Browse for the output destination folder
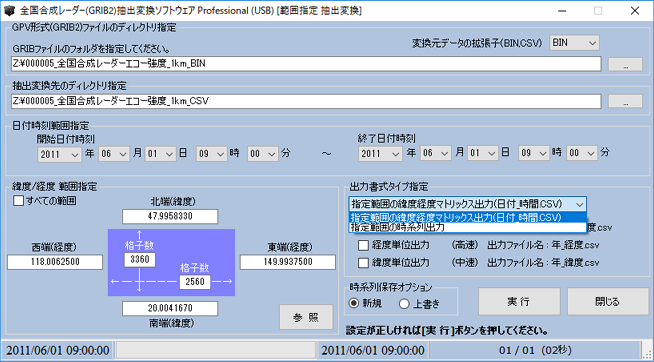Viewport: 654px width, 362px height. pyautogui.click(x=625, y=101)
